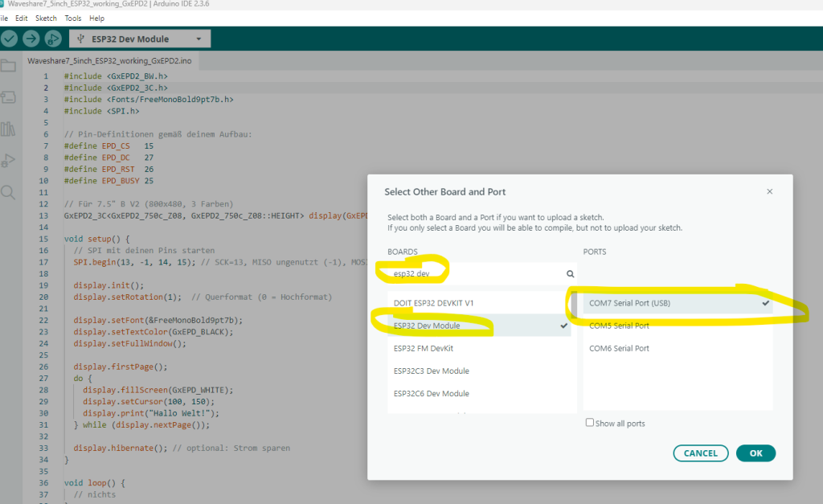823x504 pixels.
Task: Click the void setup() line in editor
Action: (x=96, y=239)
